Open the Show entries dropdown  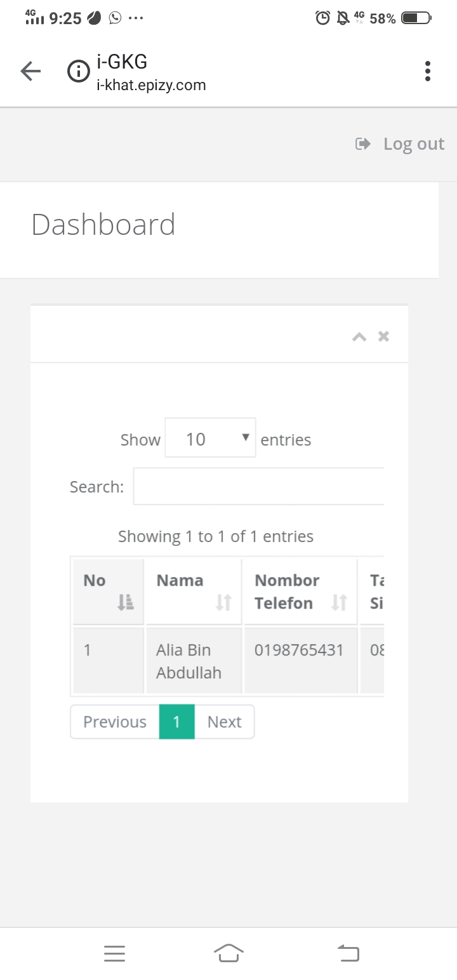point(210,437)
